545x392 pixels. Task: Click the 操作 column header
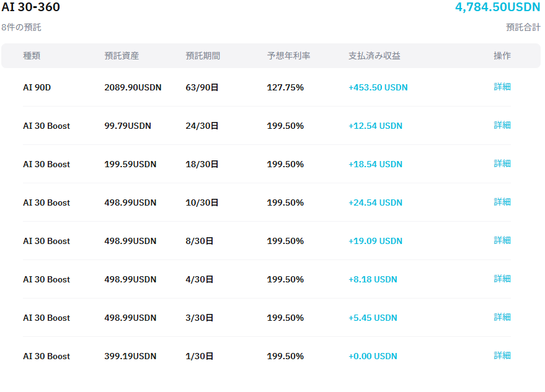pos(502,56)
